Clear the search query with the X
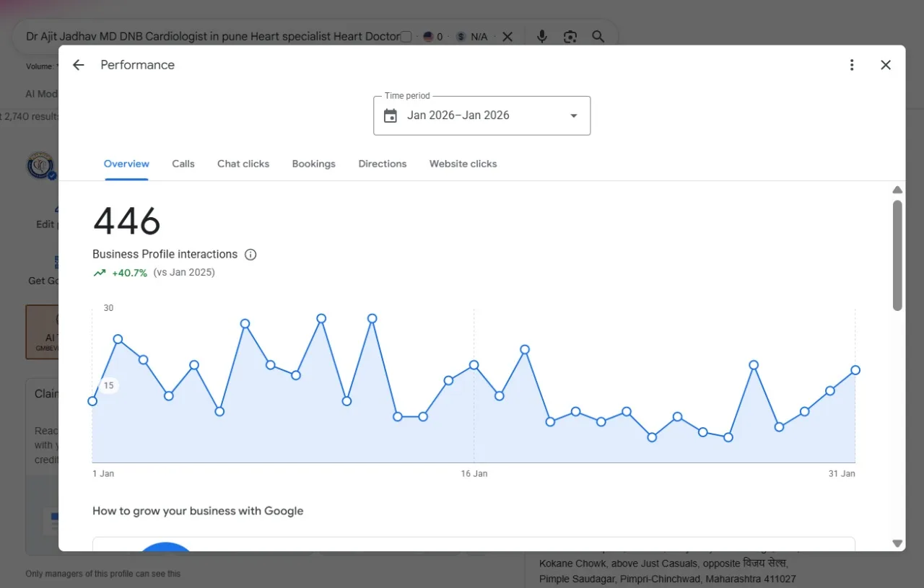This screenshot has width=924, height=588. [507, 36]
